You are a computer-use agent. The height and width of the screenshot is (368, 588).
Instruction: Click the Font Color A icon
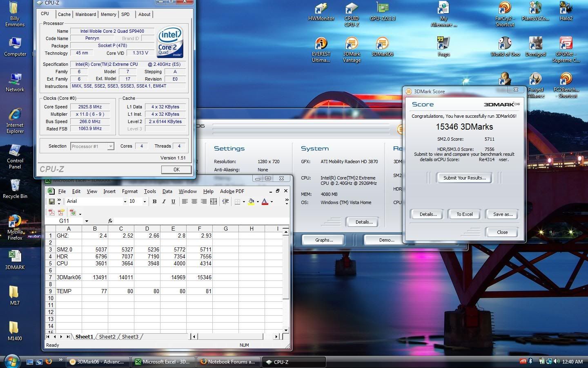pos(265,201)
